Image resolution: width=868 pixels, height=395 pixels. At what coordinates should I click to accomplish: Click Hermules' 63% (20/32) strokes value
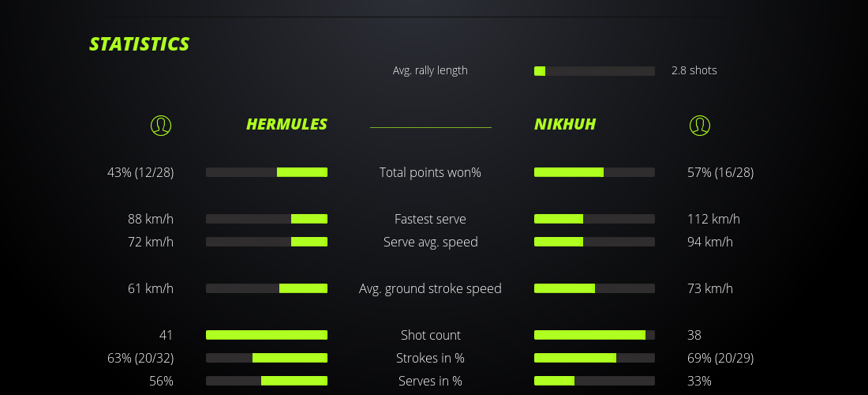[x=140, y=358]
